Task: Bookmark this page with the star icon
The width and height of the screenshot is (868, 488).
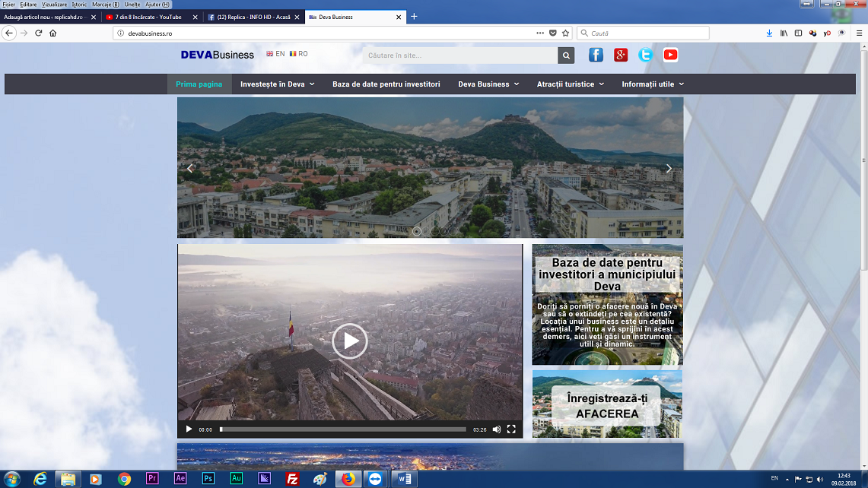Action: tap(565, 33)
